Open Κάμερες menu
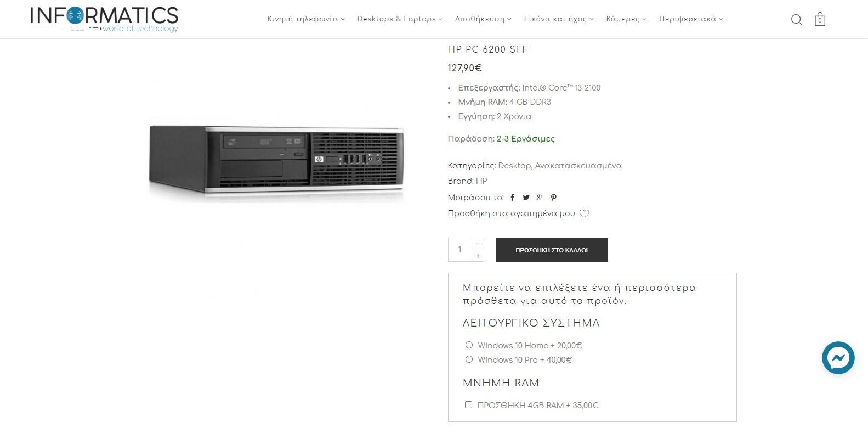Screen dimensions: 868x433 tap(626, 19)
